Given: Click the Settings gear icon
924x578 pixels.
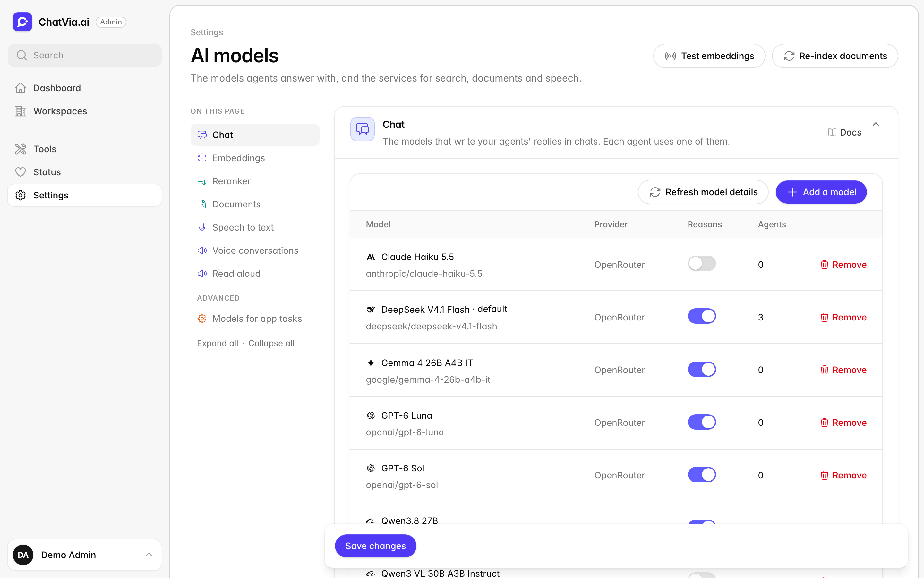Looking at the screenshot, I should click(x=21, y=195).
